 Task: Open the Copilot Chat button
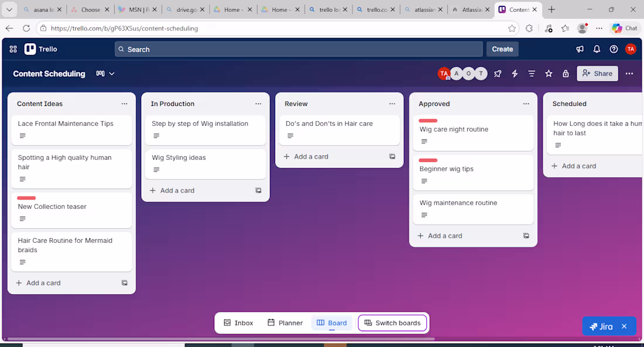[625, 28]
